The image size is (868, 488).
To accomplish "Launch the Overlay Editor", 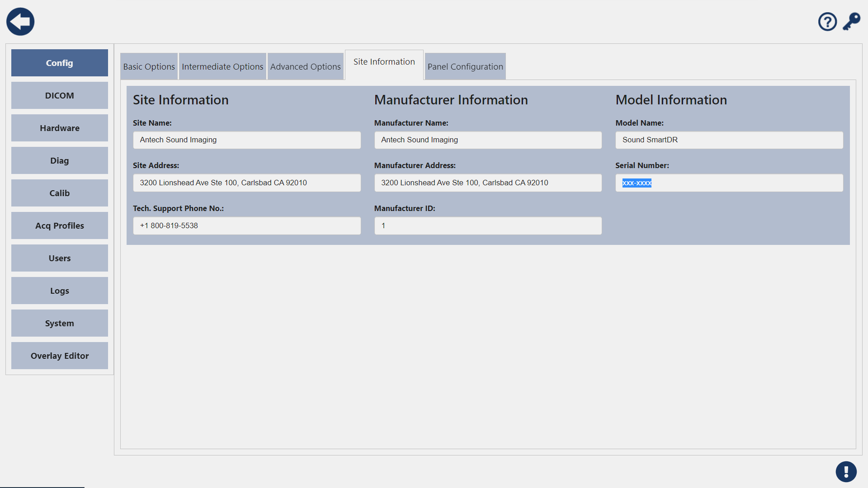I will pos(60,356).
